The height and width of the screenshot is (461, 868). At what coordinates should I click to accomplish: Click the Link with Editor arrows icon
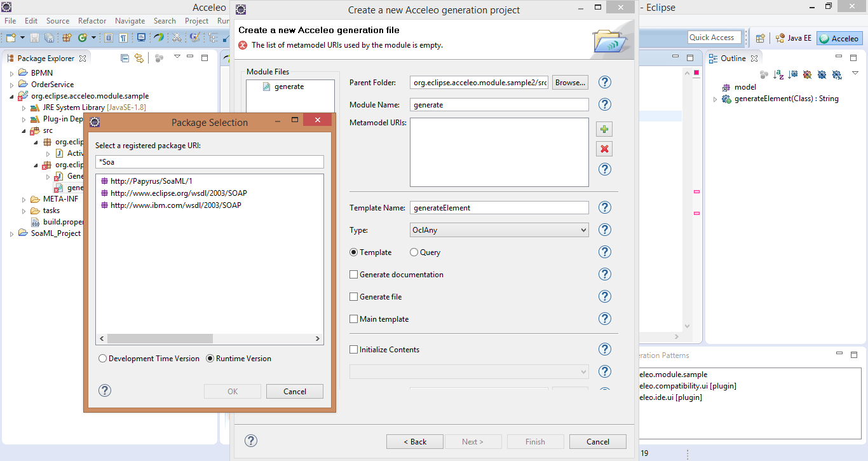pos(139,58)
